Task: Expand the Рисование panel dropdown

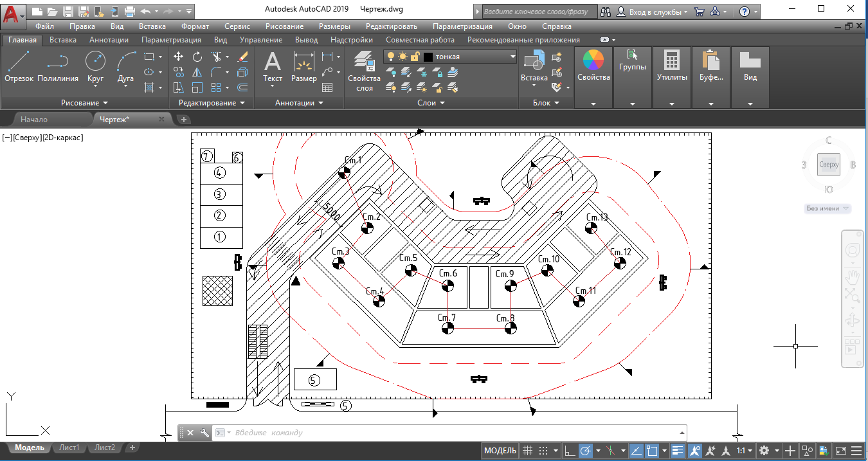Action: [84, 103]
